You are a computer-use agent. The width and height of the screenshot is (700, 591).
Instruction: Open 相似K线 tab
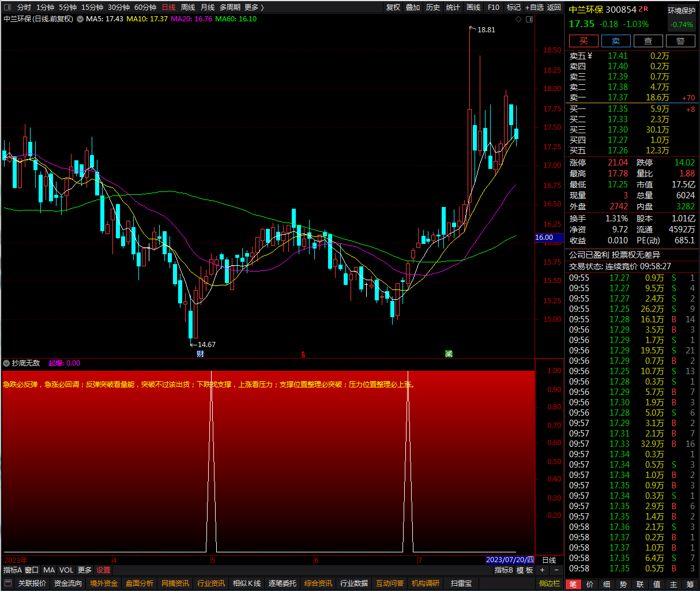[247, 584]
